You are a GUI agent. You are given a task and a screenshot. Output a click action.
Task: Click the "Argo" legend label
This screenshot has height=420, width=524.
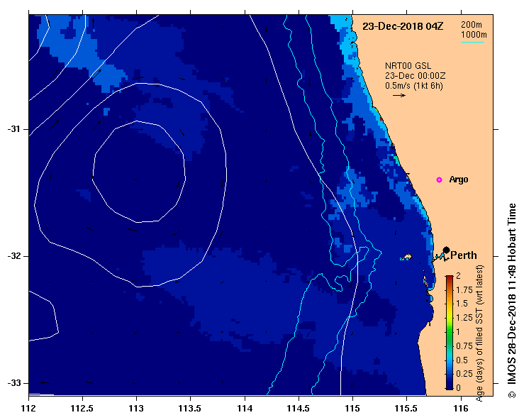(459, 179)
